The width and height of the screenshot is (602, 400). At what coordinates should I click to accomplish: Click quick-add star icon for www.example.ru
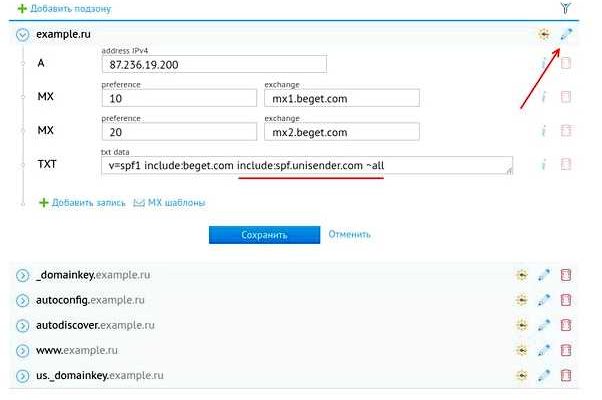point(521,350)
